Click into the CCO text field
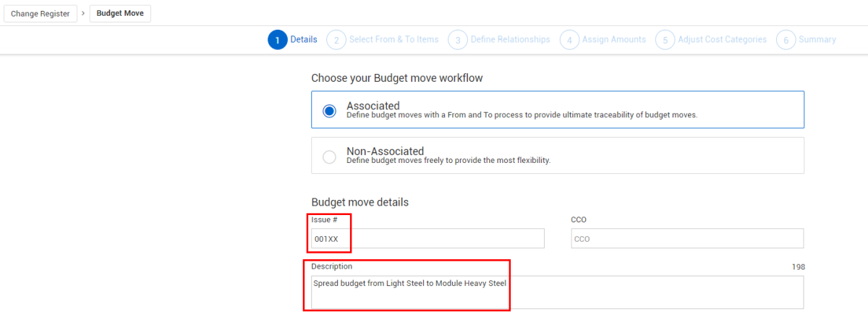The width and height of the screenshot is (868, 315). tap(687, 238)
